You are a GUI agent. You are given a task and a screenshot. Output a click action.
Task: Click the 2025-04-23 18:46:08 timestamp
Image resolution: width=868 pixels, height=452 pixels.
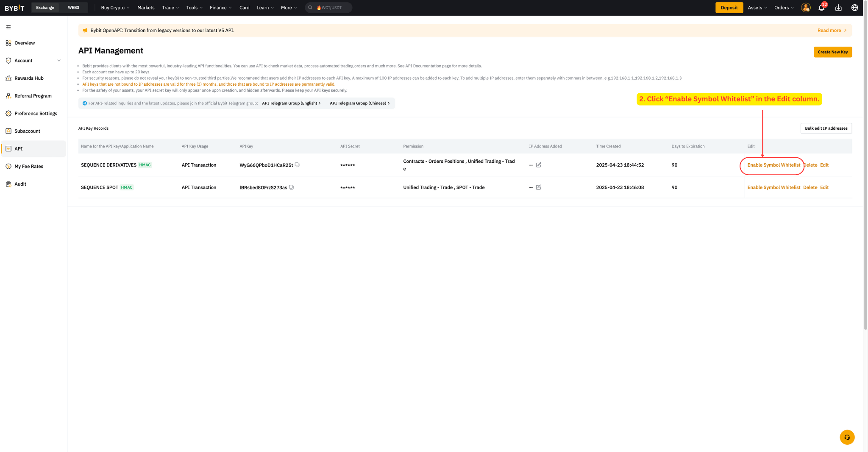tap(620, 187)
